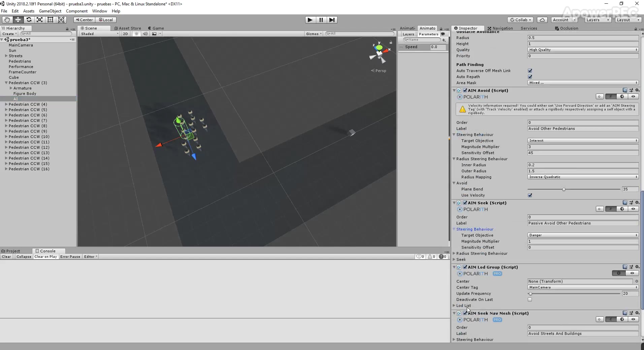
Task: Open the Component menu
Action: coord(77,11)
